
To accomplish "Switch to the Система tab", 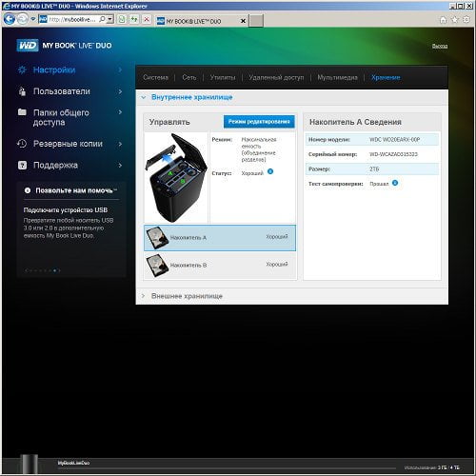I will pos(155,77).
